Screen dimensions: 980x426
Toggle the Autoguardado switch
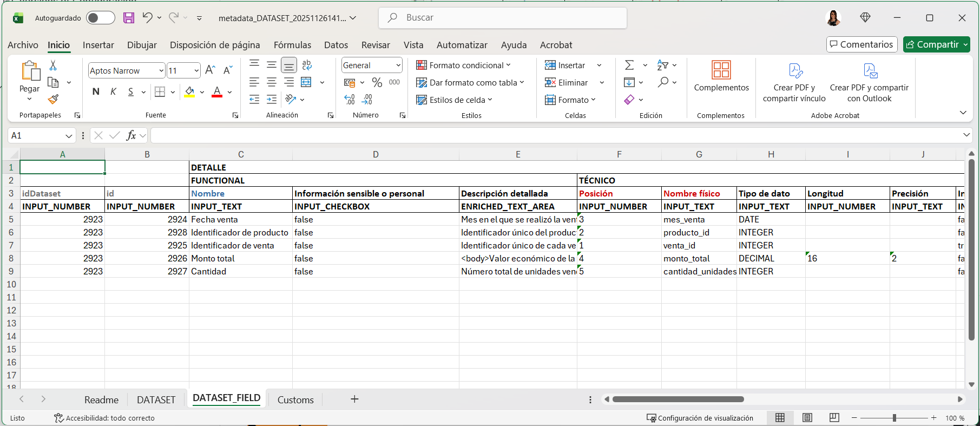pos(100,18)
